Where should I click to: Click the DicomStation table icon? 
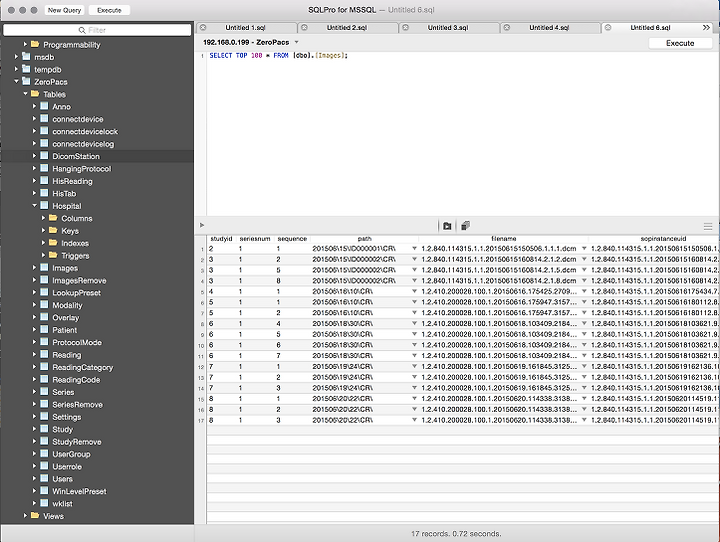[x=45, y=156]
